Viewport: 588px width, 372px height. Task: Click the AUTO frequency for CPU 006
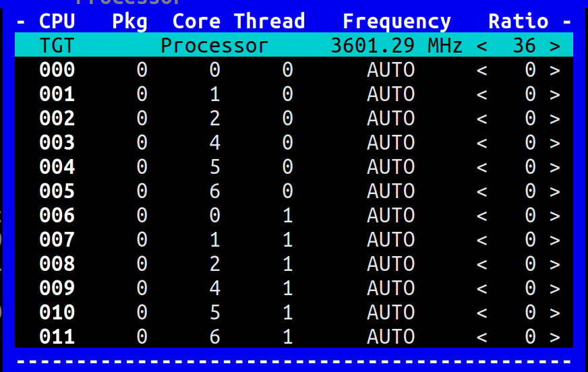click(x=390, y=216)
